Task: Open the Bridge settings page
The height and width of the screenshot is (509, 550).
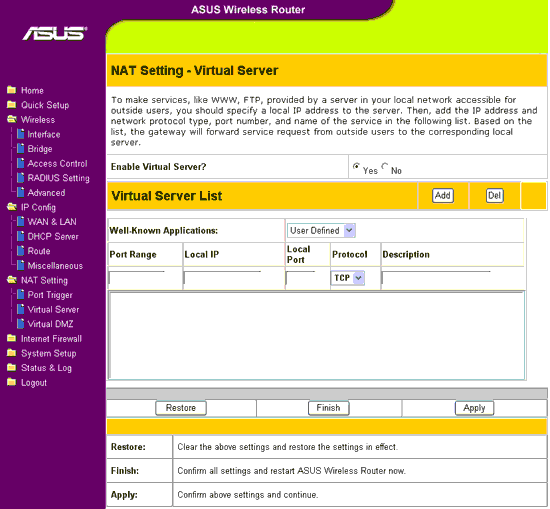Action: [40, 149]
